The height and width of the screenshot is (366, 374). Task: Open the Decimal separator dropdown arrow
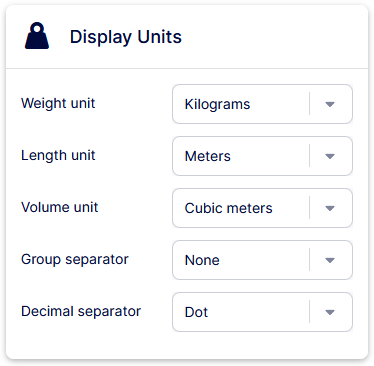point(330,312)
